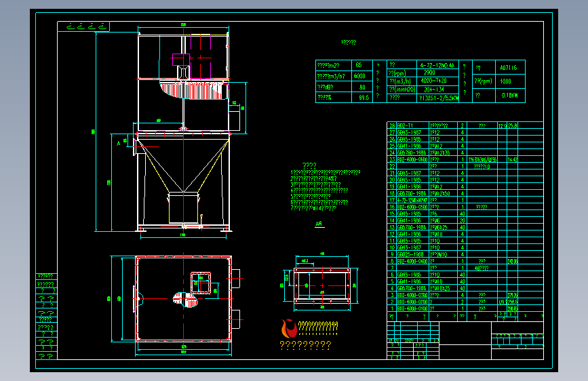Viewport: 588px width, 381px height.
Task: Select part code B02-6000-0200 in row 2
Action: pyautogui.click(x=412, y=302)
